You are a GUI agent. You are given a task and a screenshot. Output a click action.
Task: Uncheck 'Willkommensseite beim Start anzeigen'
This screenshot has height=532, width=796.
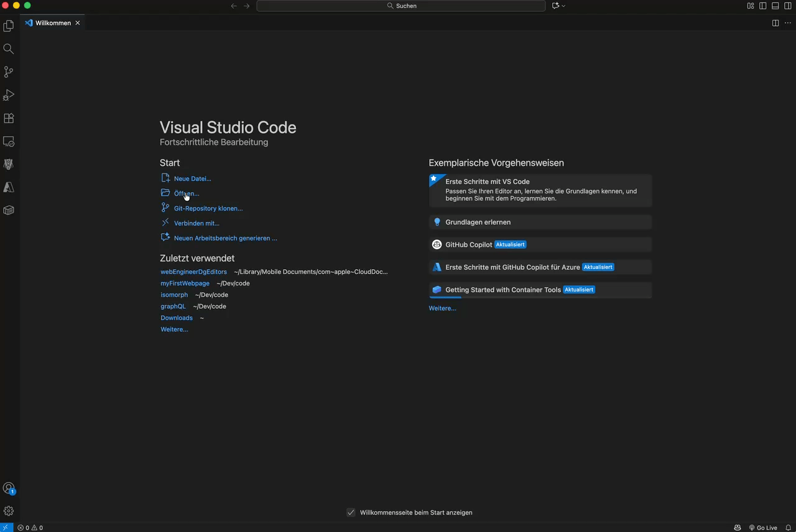coord(351,512)
